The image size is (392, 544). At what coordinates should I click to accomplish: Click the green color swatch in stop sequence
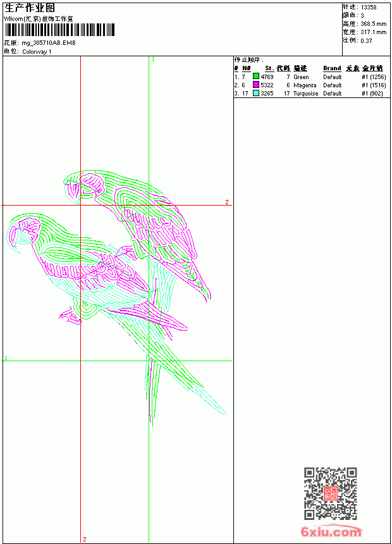[256, 76]
